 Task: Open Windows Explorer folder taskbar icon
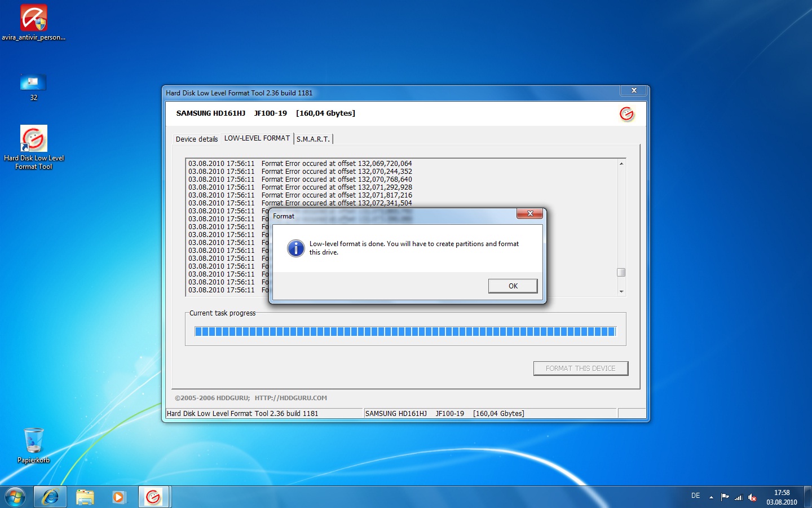point(85,497)
